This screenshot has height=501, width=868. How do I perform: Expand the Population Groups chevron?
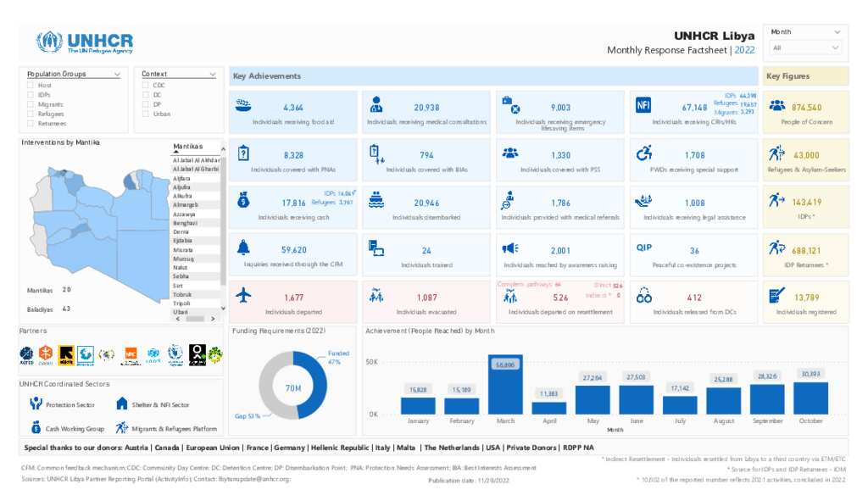[x=117, y=75]
